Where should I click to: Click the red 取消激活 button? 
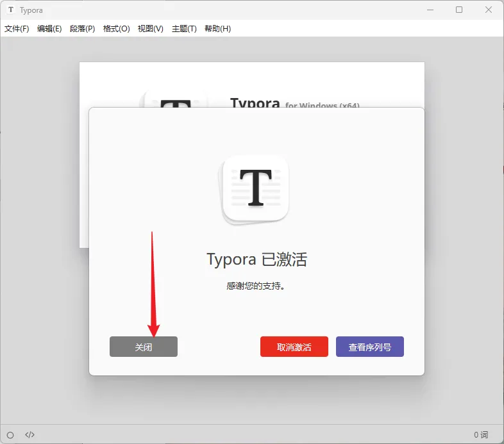[294, 347]
